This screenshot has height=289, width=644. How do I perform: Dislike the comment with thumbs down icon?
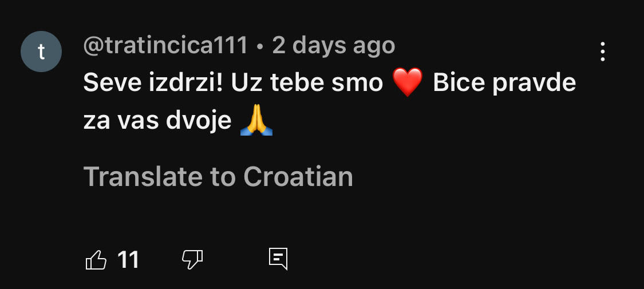(192, 260)
